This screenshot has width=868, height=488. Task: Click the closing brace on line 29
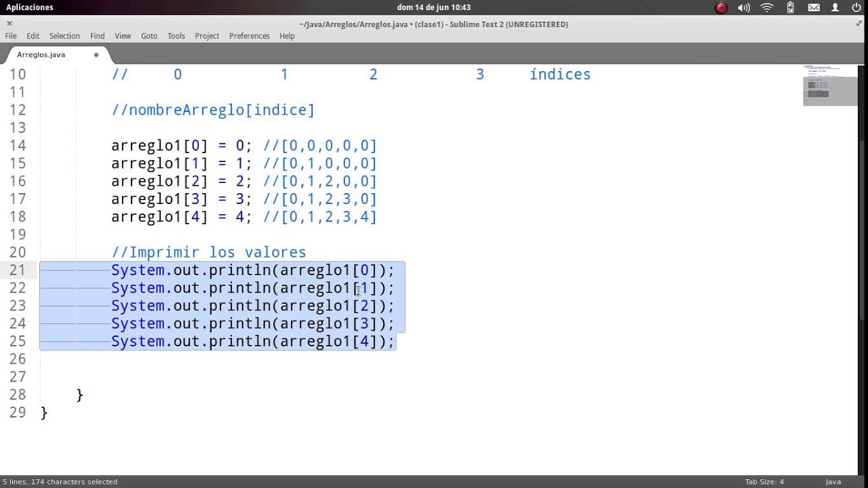click(44, 412)
